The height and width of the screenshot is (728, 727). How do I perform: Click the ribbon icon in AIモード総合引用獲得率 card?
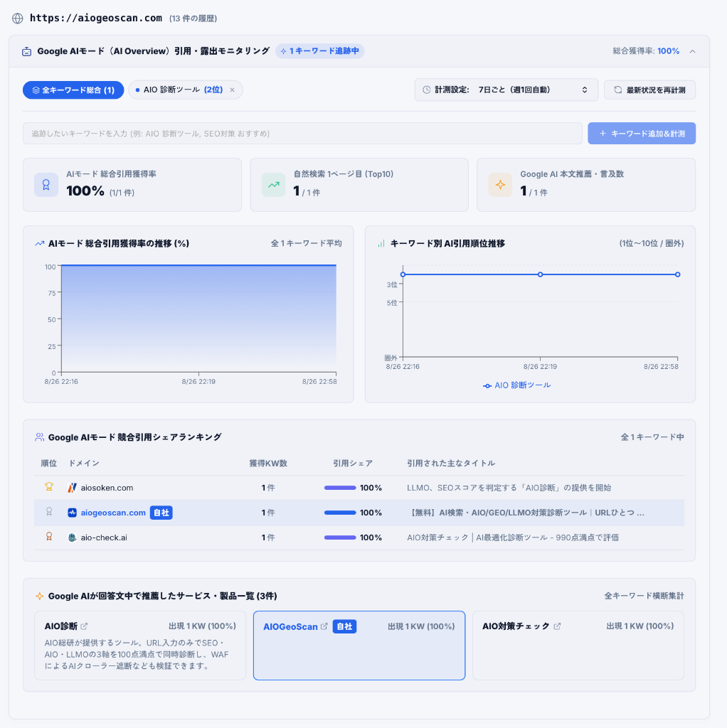click(46, 185)
